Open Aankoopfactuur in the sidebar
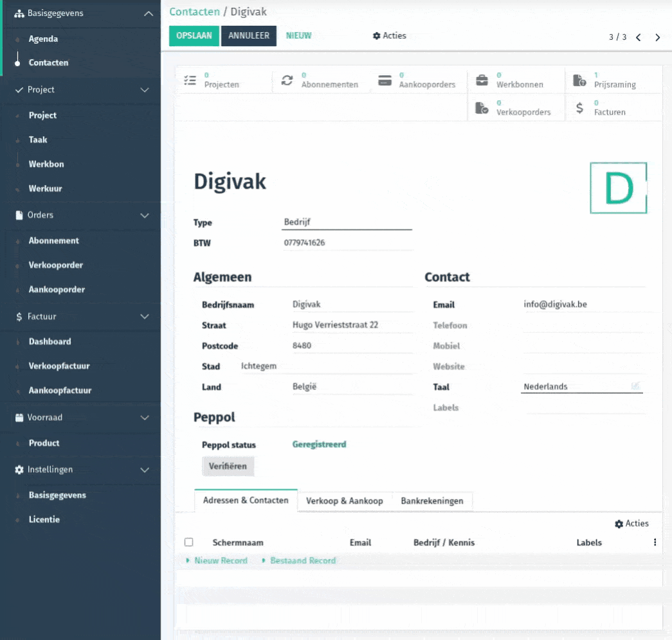The image size is (672, 640). click(60, 391)
